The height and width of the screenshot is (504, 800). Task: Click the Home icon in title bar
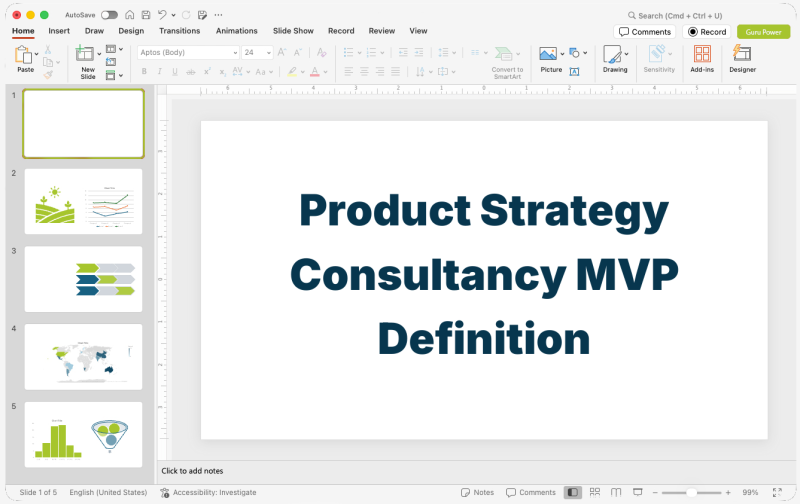130,15
